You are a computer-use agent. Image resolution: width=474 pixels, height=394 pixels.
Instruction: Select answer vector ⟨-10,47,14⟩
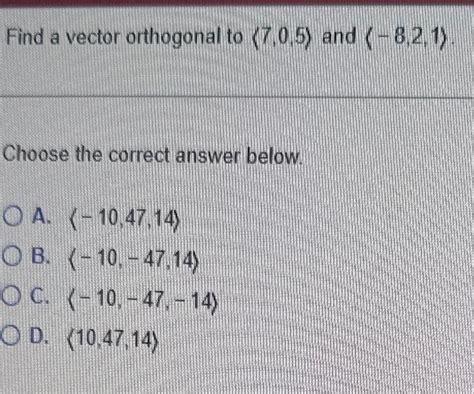pos(125,220)
